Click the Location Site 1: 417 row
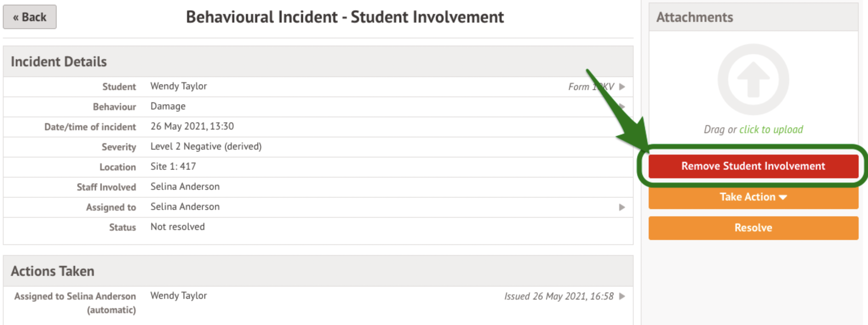868x325 pixels. click(173, 167)
